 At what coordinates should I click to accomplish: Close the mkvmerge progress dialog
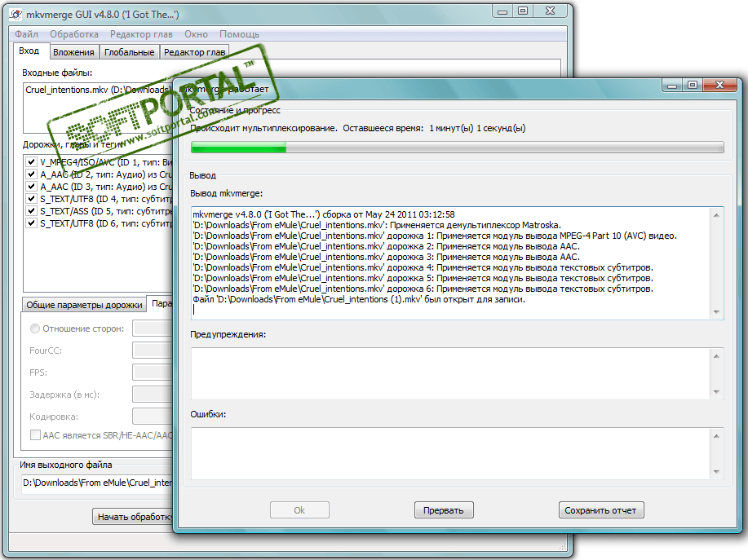pyautogui.click(x=719, y=86)
